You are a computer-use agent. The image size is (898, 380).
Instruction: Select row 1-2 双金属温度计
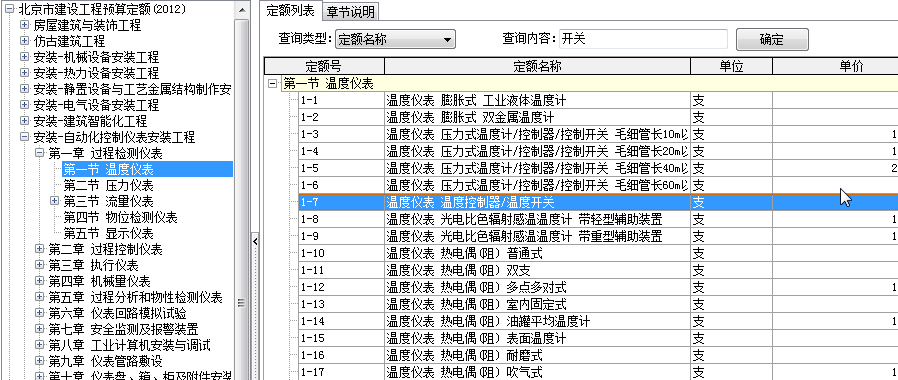tap(598, 118)
